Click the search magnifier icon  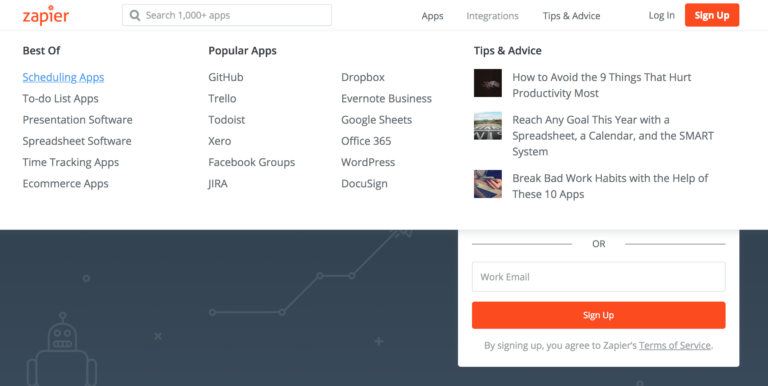[135, 15]
